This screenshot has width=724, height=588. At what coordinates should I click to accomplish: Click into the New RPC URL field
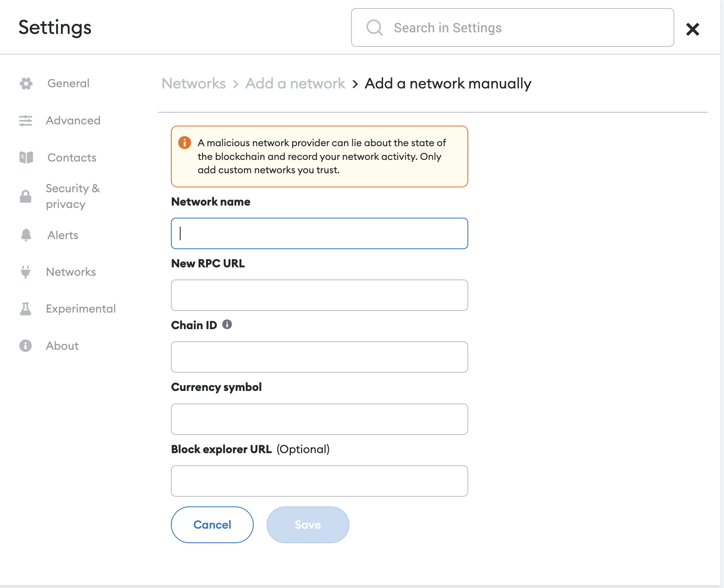pos(319,295)
